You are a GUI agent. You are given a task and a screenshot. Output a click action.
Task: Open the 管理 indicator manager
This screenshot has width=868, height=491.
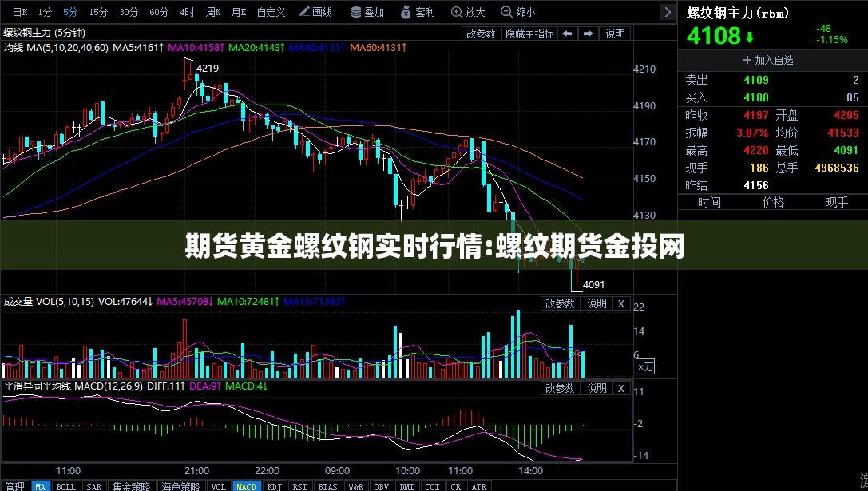click(x=15, y=486)
